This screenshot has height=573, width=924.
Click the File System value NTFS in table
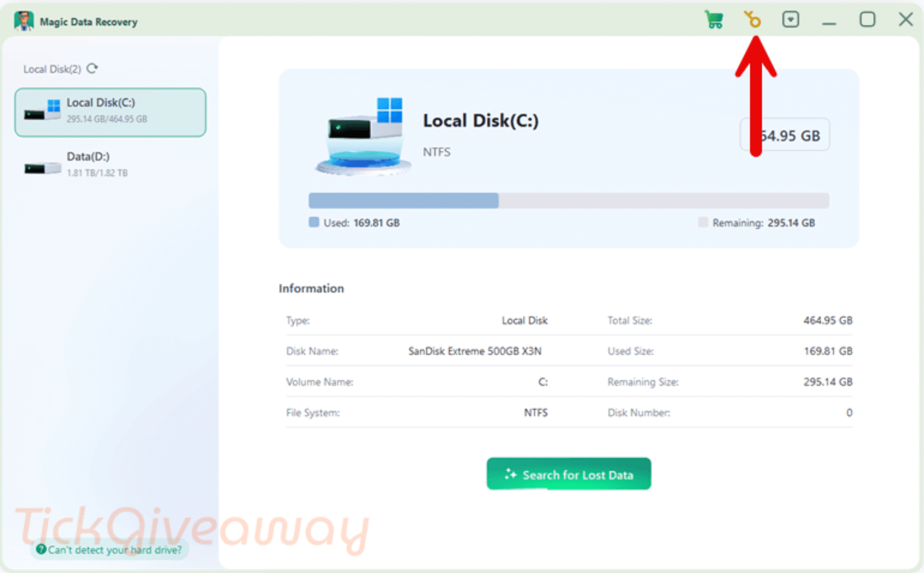pos(536,413)
